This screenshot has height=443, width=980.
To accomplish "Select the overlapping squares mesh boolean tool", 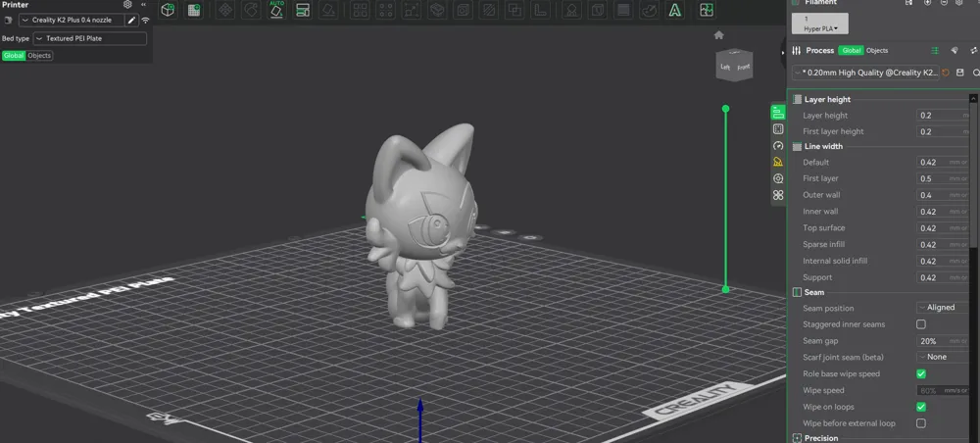I will point(514,10).
